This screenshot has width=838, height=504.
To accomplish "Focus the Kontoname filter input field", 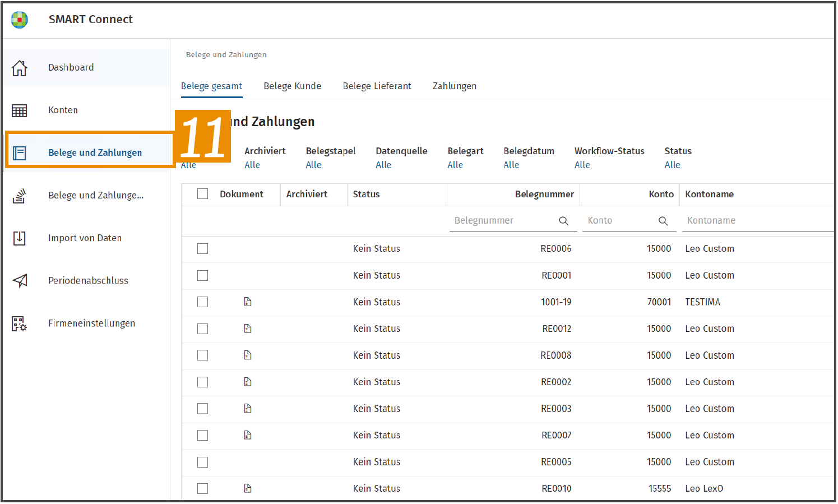I will pos(758,221).
